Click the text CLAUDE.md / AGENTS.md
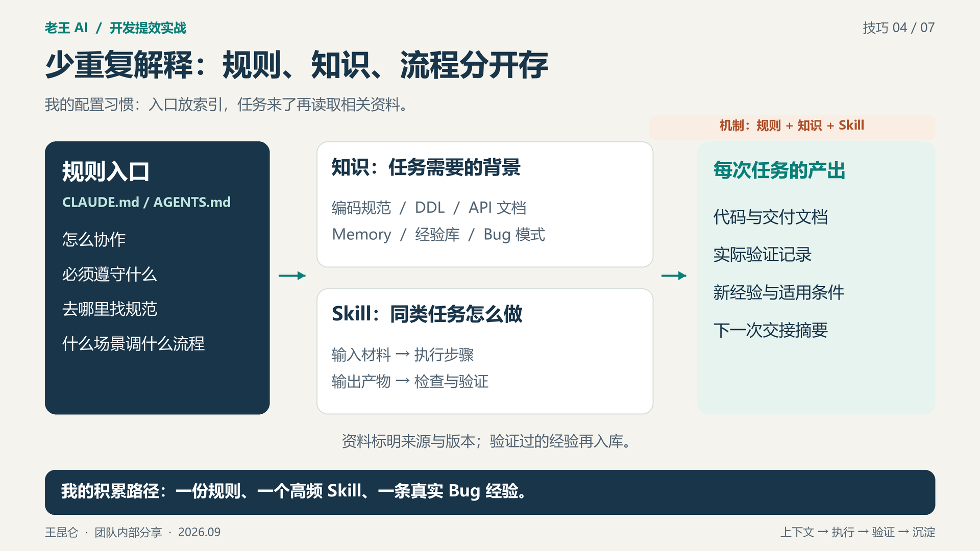 [x=146, y=202]
